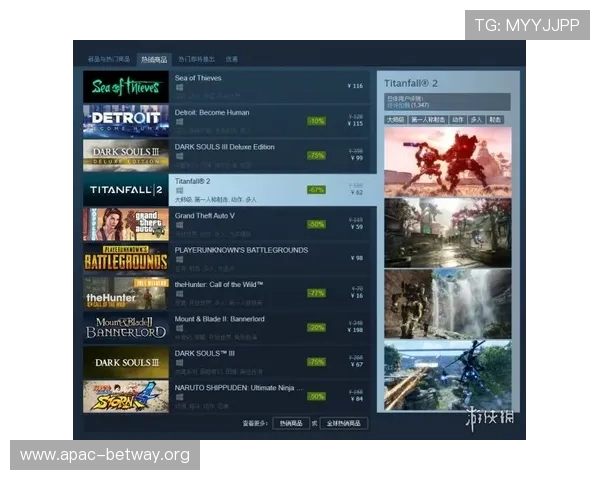Click the user reviews summary box
The image size is (600, 480).
pyautogui.click(x=447, y=102)
